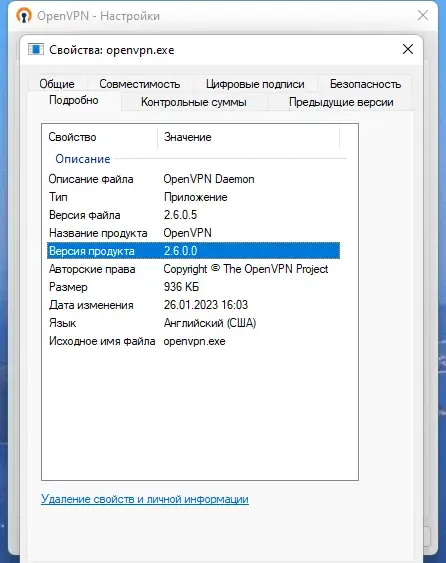Select the Размер row

(193, 287)
